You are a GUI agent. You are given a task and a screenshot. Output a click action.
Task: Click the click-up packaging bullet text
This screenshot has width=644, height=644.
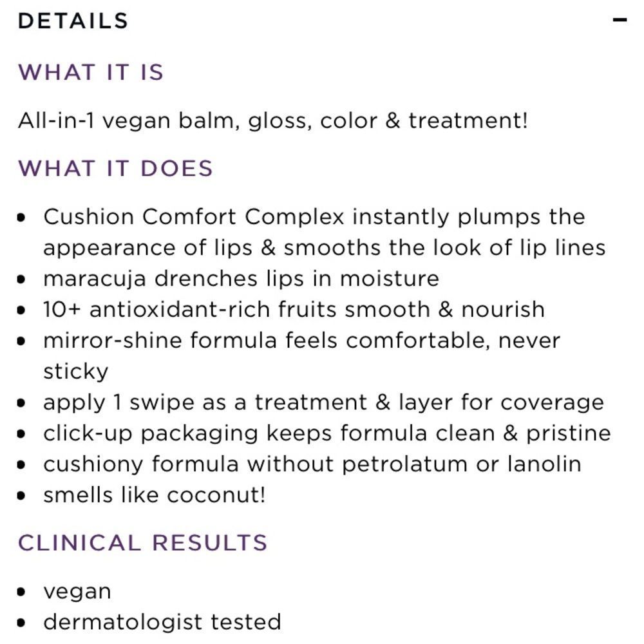327,433
